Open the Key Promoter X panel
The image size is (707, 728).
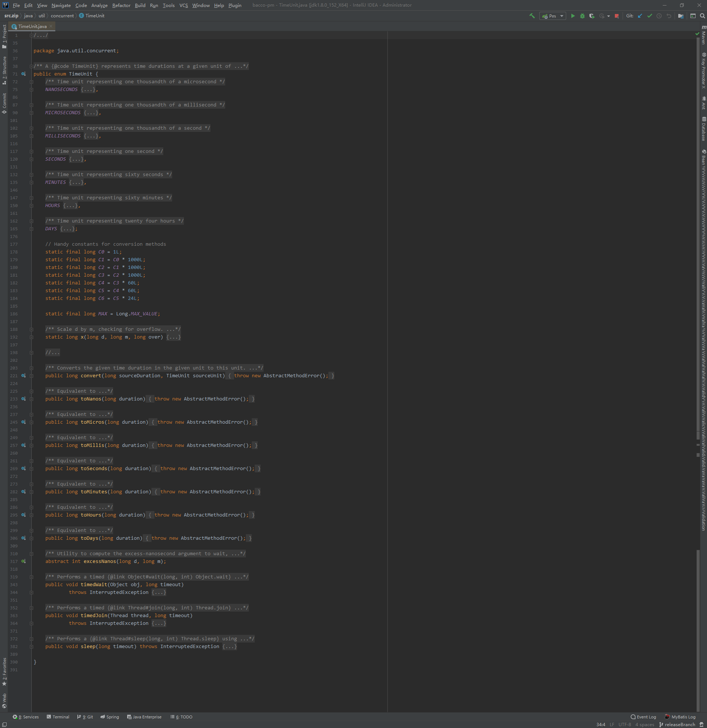pos(703,70)
